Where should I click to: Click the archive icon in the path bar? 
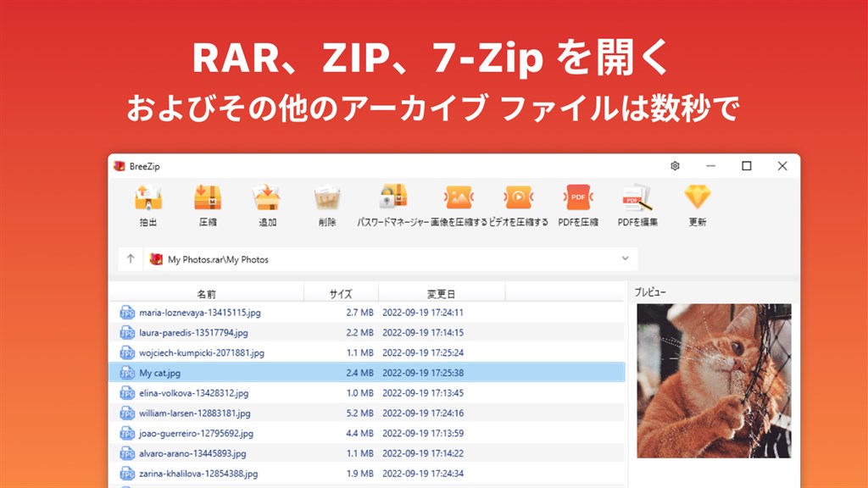tap(157, 259)
